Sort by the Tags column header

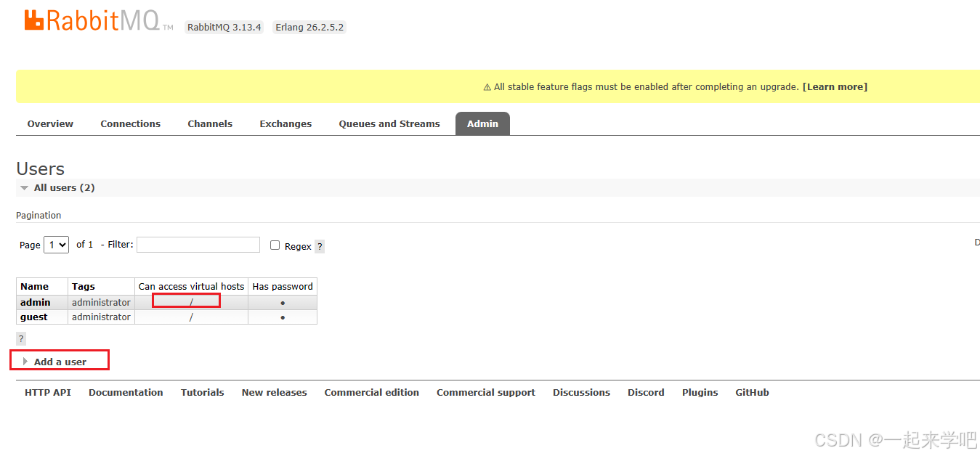click(x=84, y=287)
